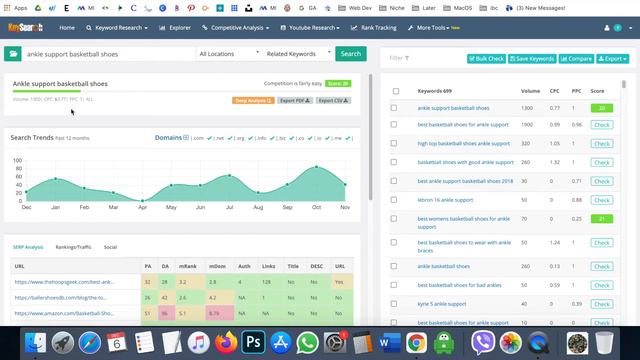Click the Bulk Check button
This screenshot has width=640, height=360.
[486, 59]
